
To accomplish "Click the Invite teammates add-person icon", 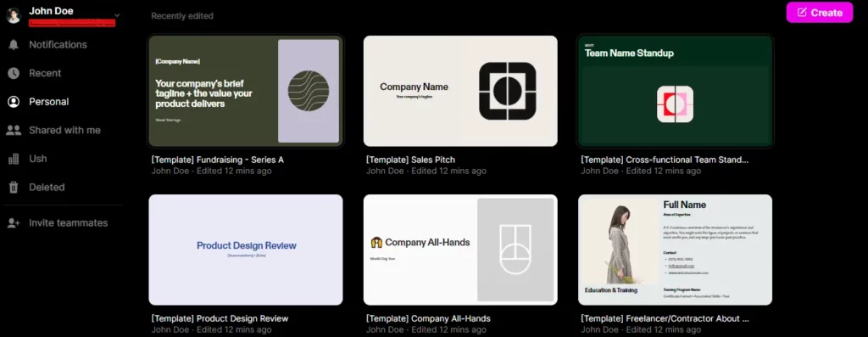I will point(14,222).
